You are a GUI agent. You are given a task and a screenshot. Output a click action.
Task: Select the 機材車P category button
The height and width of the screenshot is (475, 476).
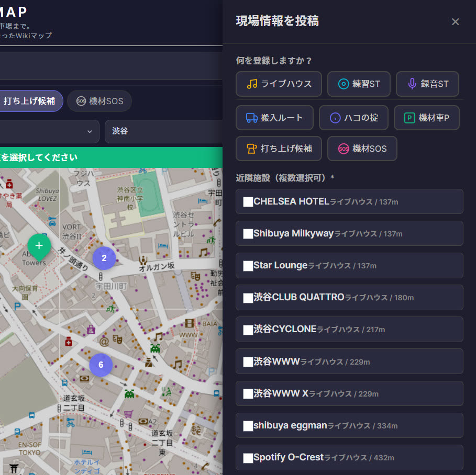427,118
